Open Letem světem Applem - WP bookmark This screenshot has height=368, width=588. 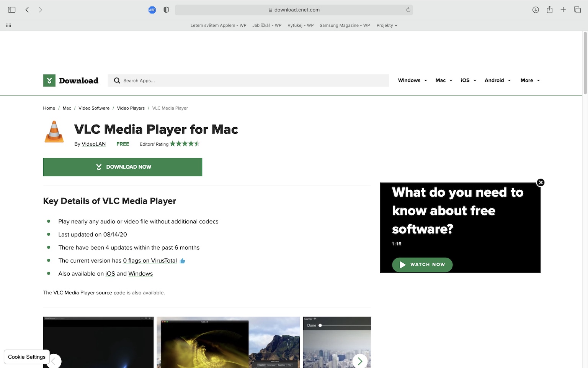pos(218,25)
